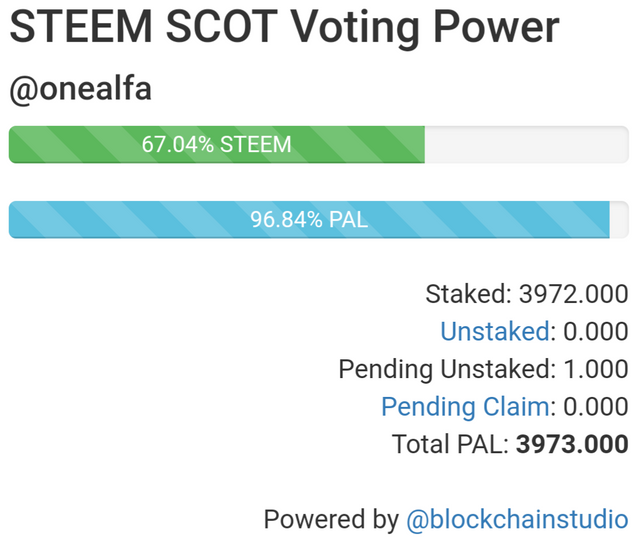The width and height of the screenshot is (640, 545).
Task: Click the Pending Unstaked 1.000 value
Action: click(596, 369)
